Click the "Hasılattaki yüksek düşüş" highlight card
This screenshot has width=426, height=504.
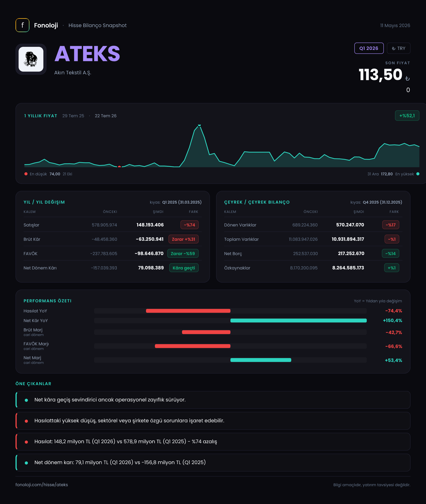point(213,421)
